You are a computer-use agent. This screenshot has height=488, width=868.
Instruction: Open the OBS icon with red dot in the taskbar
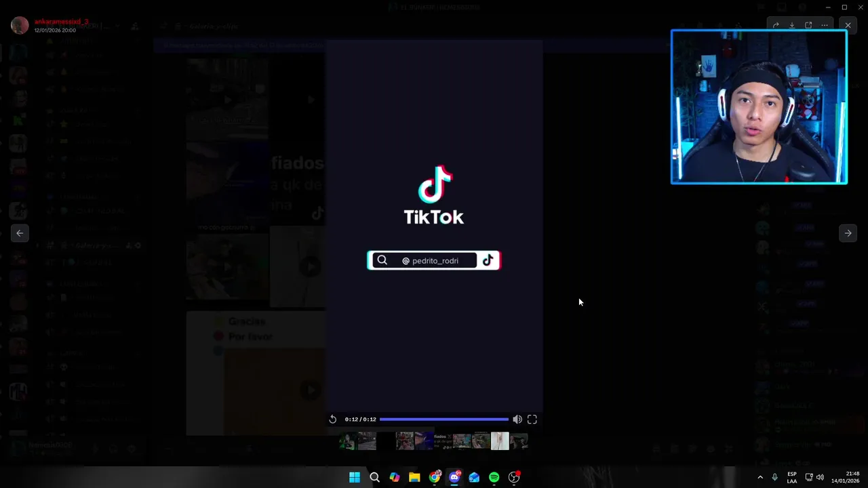pos(514,477)
